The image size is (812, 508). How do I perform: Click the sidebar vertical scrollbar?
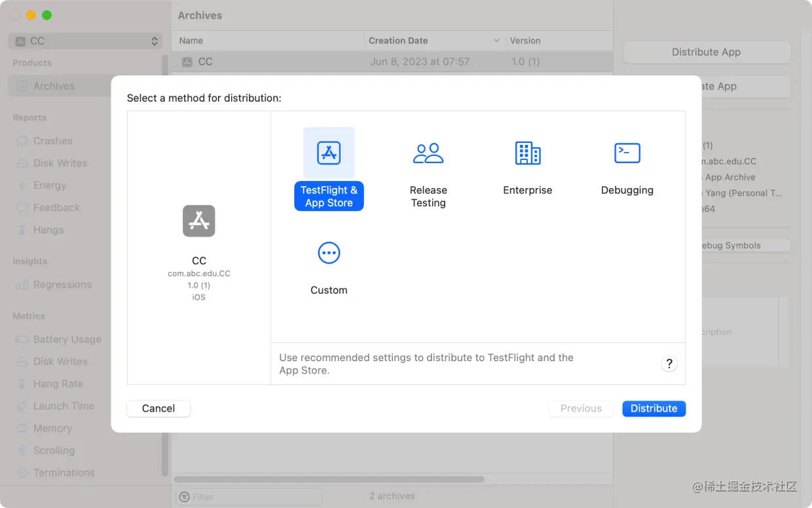click(165, 265)
